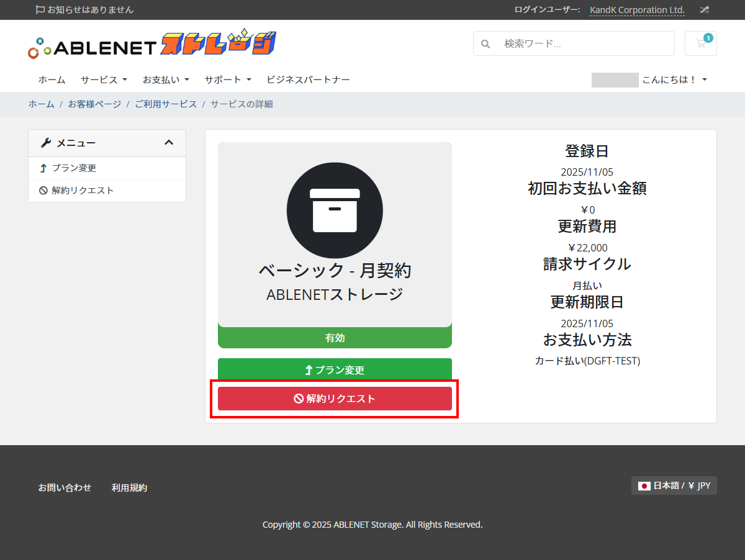Click the search magnifier icon
Screen dimensions: 745x560
(x=485, y=44)
